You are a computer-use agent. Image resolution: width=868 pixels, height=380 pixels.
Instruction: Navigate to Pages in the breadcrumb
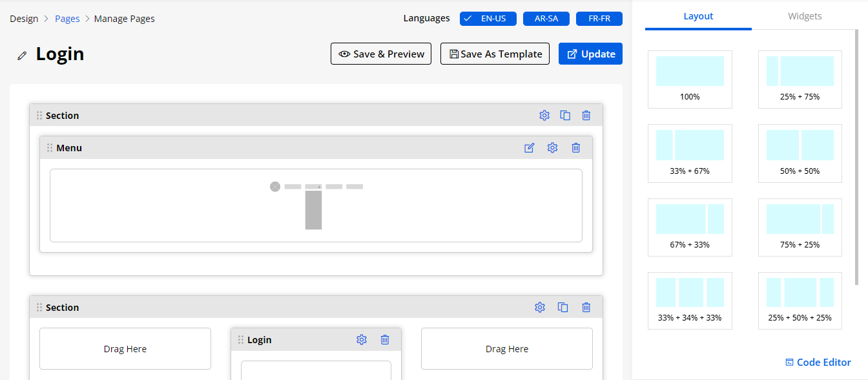coord(67,19)
